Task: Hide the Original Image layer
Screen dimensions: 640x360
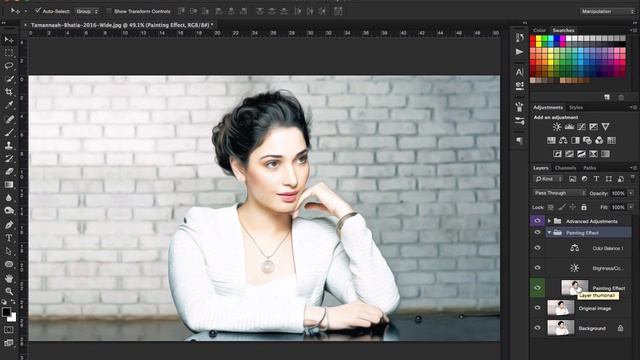Action: pyautogui.click(x=537, y=308)
